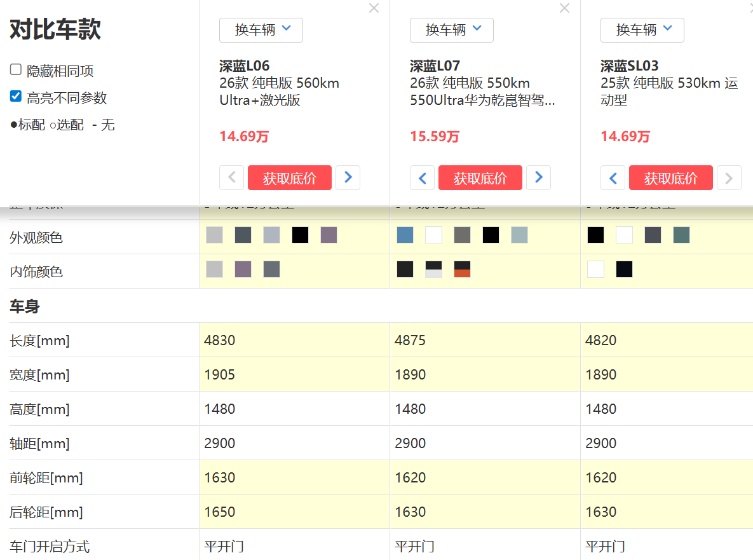Open 换车辆 dropdown for 深蓝L06

click(261, 30)
